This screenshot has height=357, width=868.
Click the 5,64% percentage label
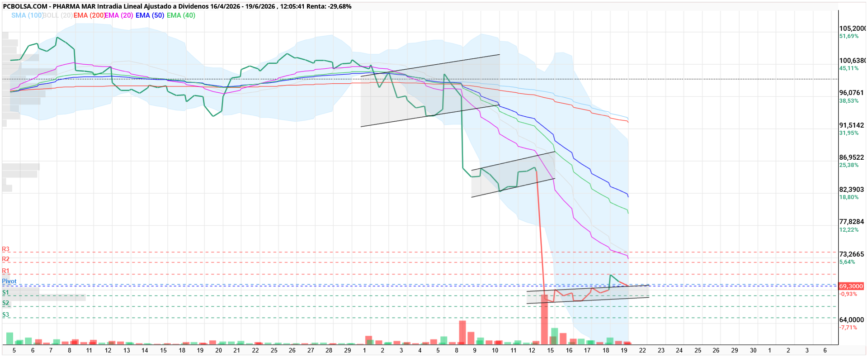(x=847, y=262)
